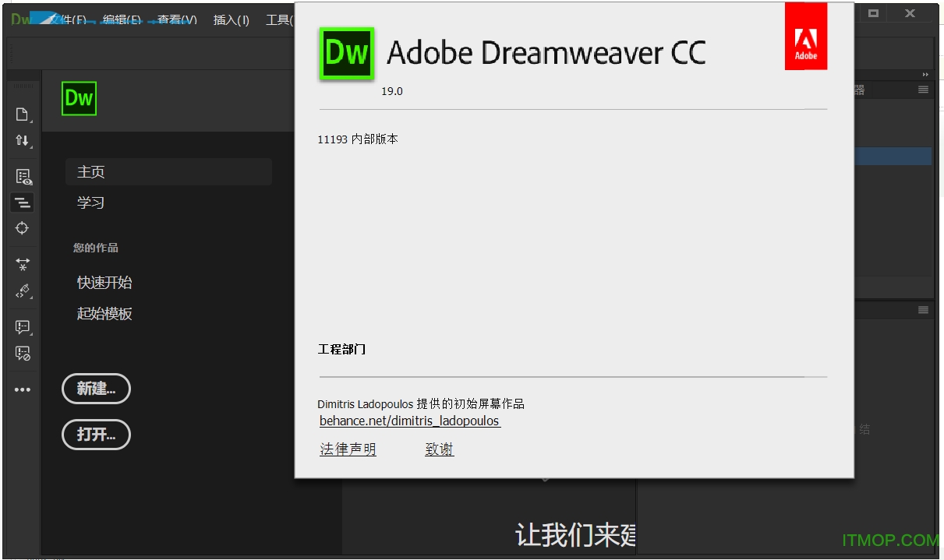Image resolution: width=944 pixels, height=560 pixels.
Task: Open the Customize Toolbar ellipsis icon
Action: tap(22, 389)
